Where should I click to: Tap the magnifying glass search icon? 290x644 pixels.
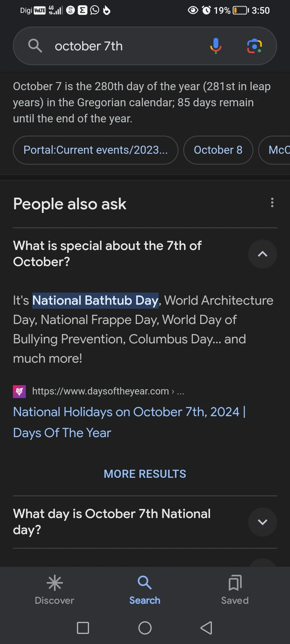35,46
